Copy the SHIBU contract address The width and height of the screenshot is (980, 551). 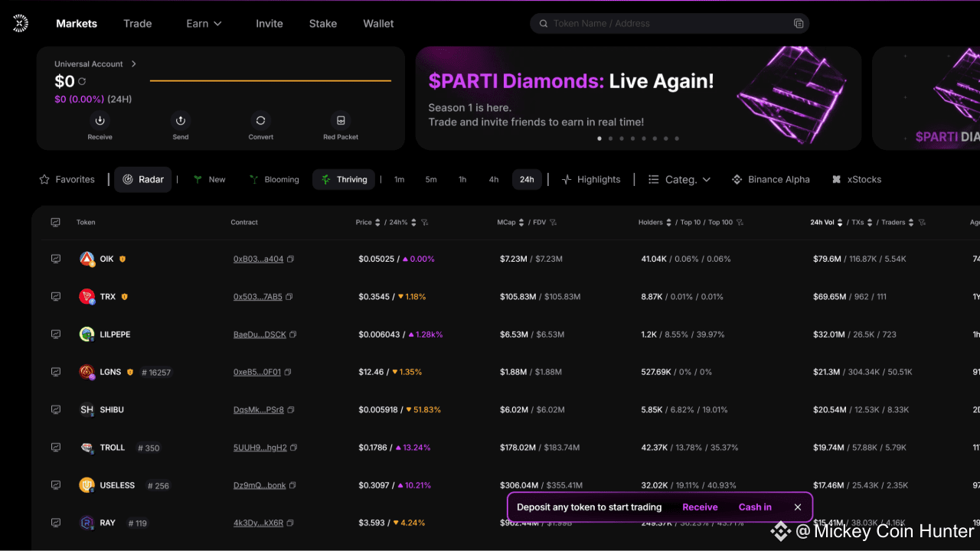(x=291, y=410)
